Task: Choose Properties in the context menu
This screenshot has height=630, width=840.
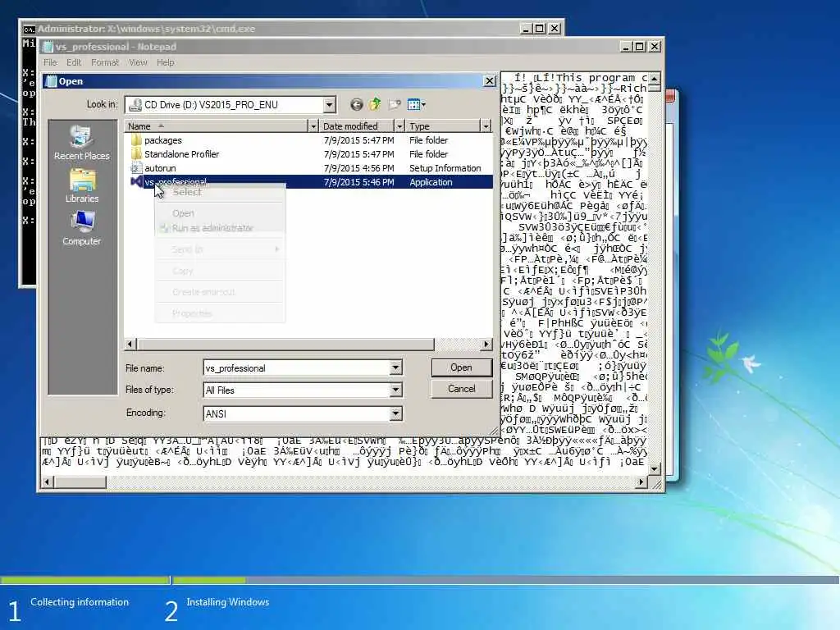Action: point(220,313)
